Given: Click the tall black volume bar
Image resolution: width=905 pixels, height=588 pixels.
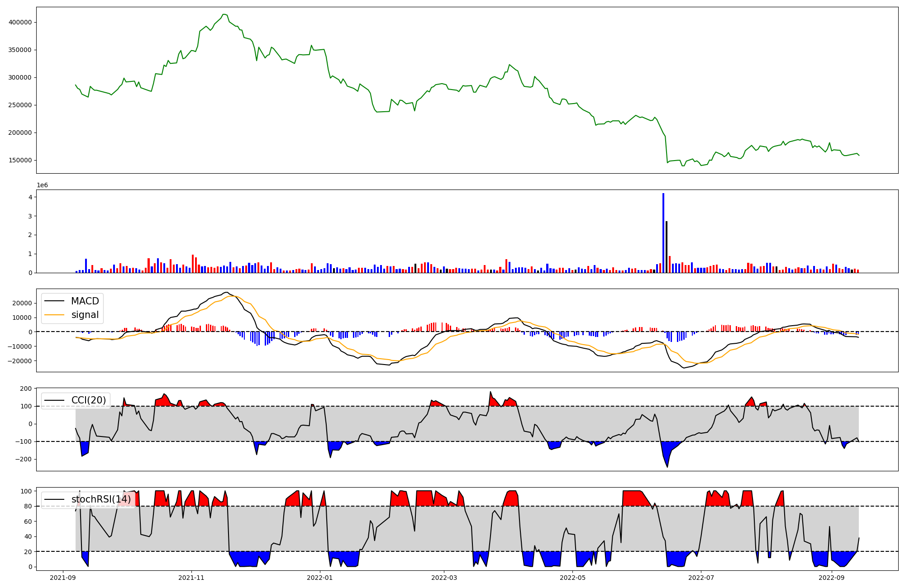Looking at the screenshot, I should pos(667,247).
